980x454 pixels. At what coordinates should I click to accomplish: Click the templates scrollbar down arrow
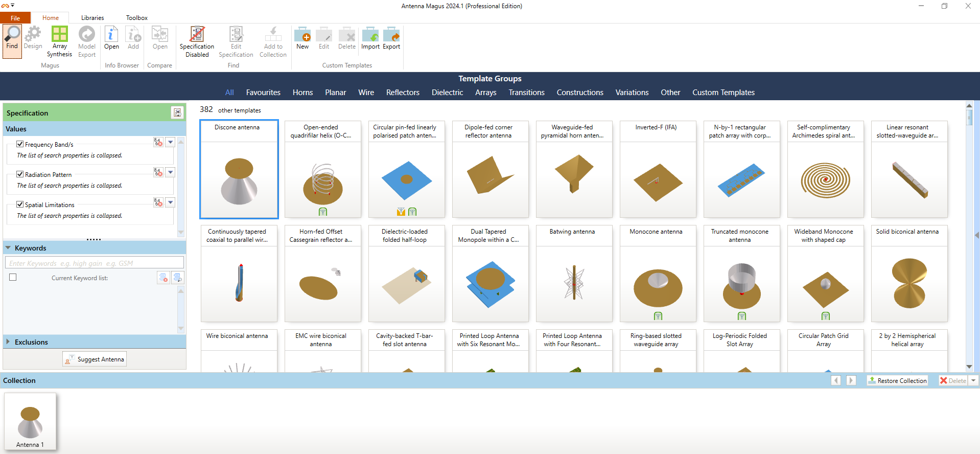click(x=969, y=367)
